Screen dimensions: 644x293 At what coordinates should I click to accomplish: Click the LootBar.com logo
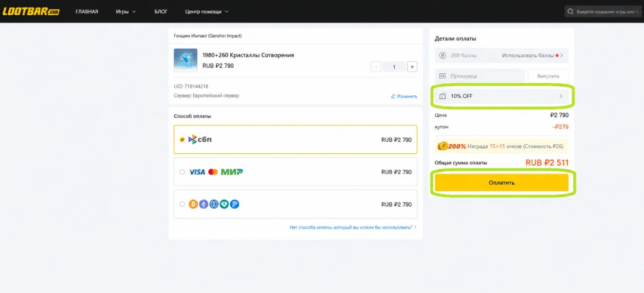[31, 12]
